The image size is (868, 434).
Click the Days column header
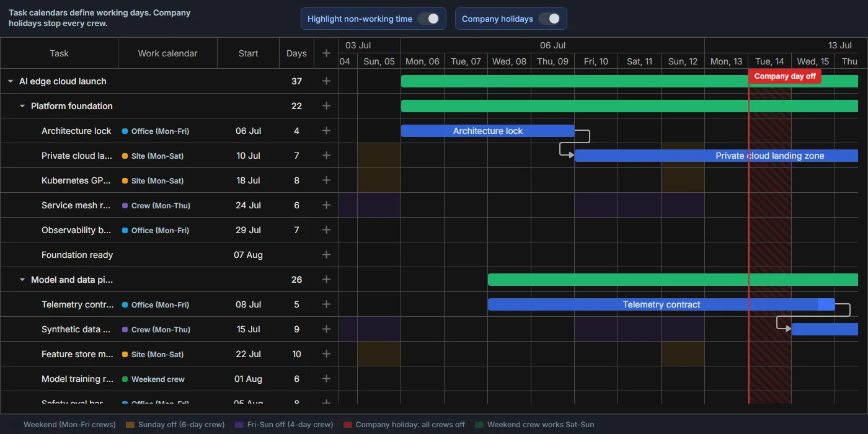296,53
